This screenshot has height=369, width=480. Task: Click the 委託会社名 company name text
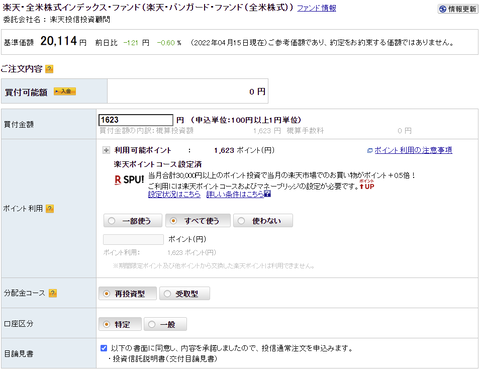point(57,20)
